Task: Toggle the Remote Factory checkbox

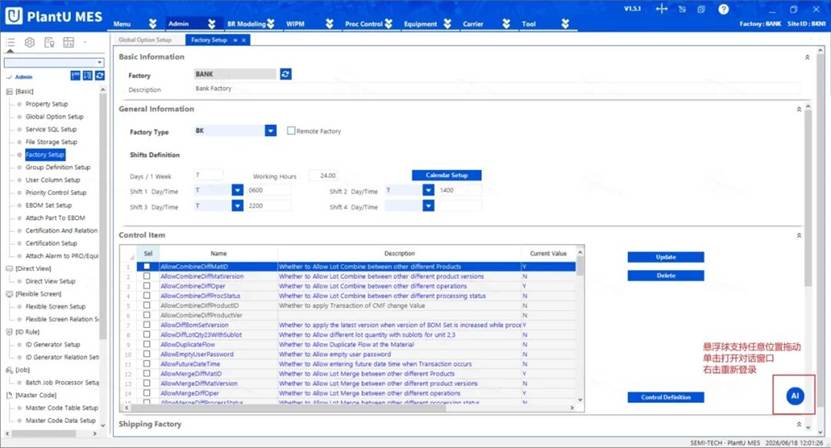Action: 291,130
